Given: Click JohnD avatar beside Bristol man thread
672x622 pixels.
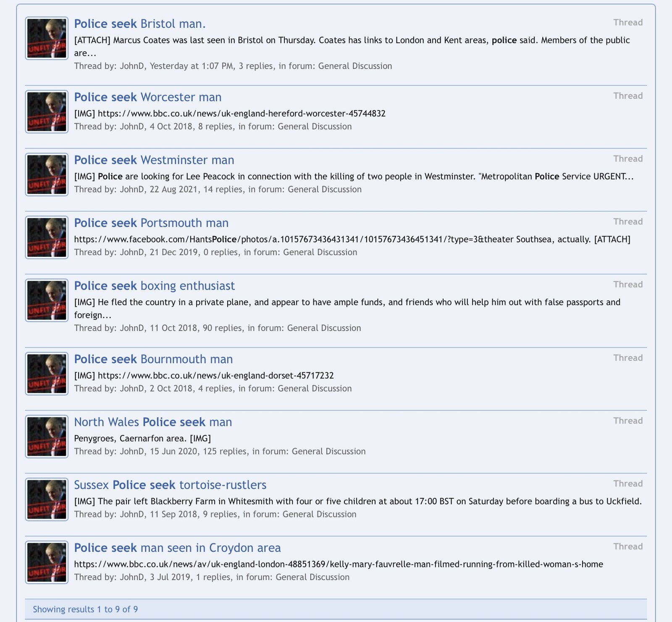Looking at the screenshot, I should pyautogui.click(x=47, y=38).
